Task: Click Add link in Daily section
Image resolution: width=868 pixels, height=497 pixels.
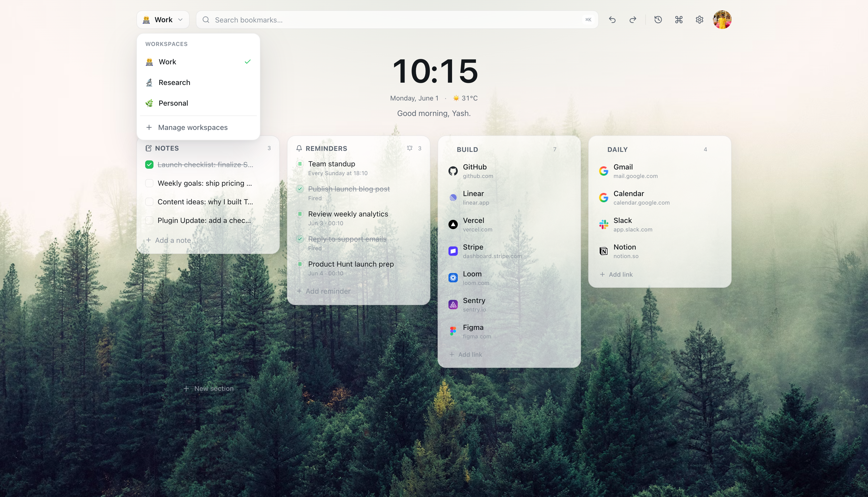Action: click(616, 274)
